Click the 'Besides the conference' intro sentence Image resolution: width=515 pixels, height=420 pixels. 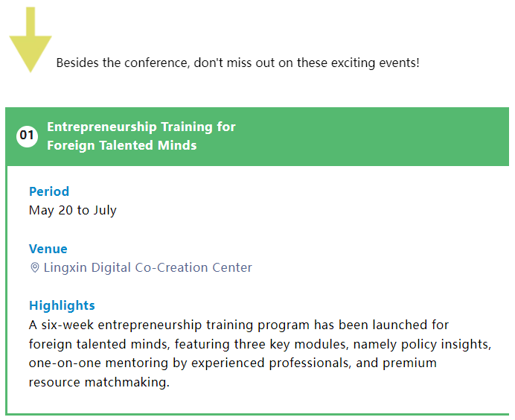[x=238, y=63]
